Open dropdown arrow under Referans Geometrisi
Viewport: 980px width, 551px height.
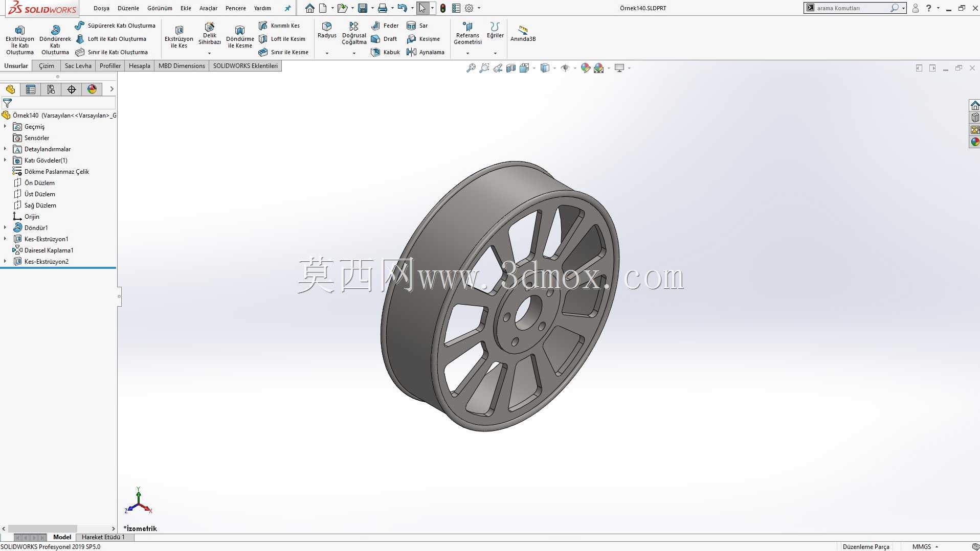tap(467, 53)
